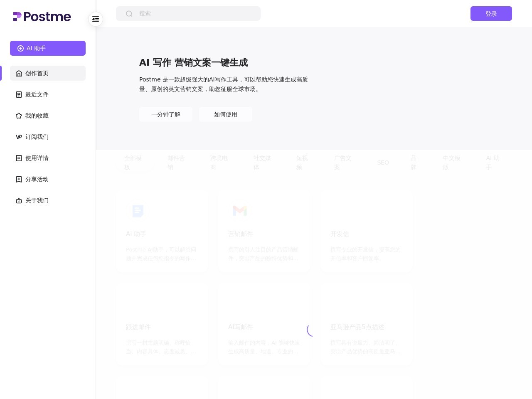Go to 创作首页 in sidebar
Image resolution: width=532 pixels, height=399 pixels.
(48, 73)
